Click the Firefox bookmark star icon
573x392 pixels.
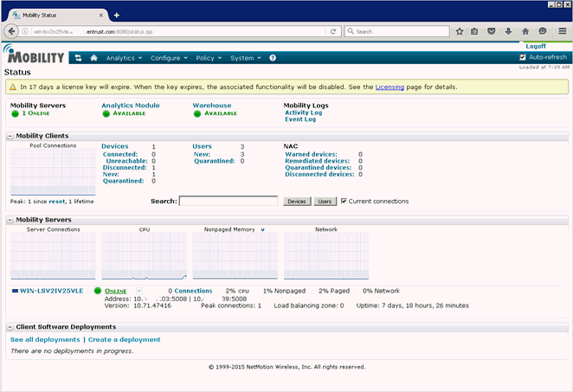(x=460, y=31)
